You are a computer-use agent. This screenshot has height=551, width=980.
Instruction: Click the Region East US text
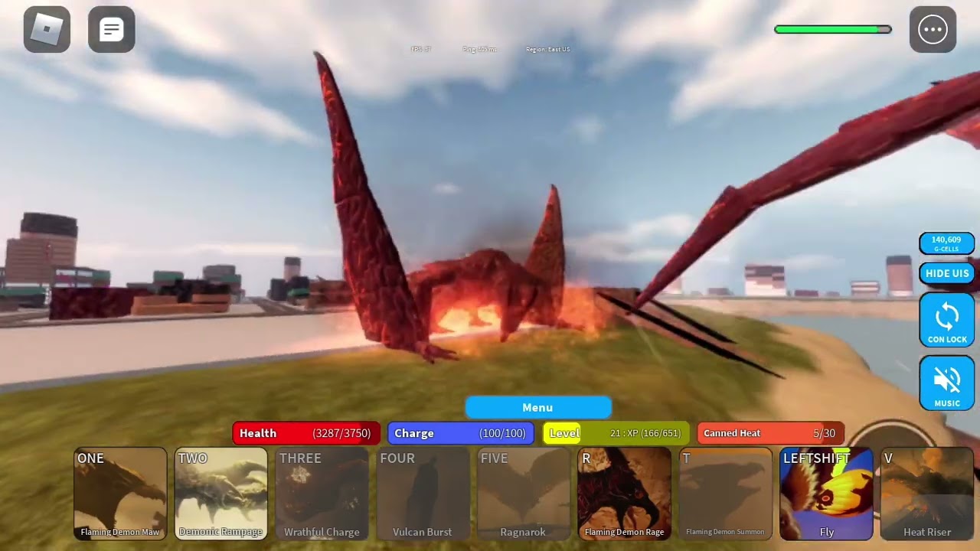[547, 50]
